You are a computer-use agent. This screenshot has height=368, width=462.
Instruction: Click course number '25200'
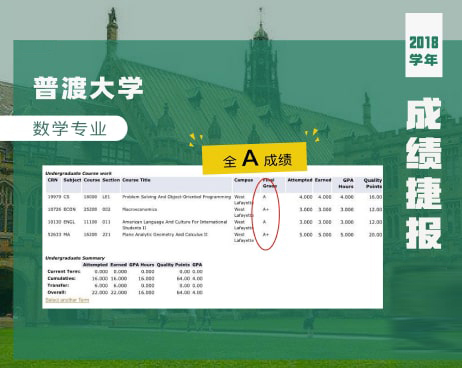[90, 209]
